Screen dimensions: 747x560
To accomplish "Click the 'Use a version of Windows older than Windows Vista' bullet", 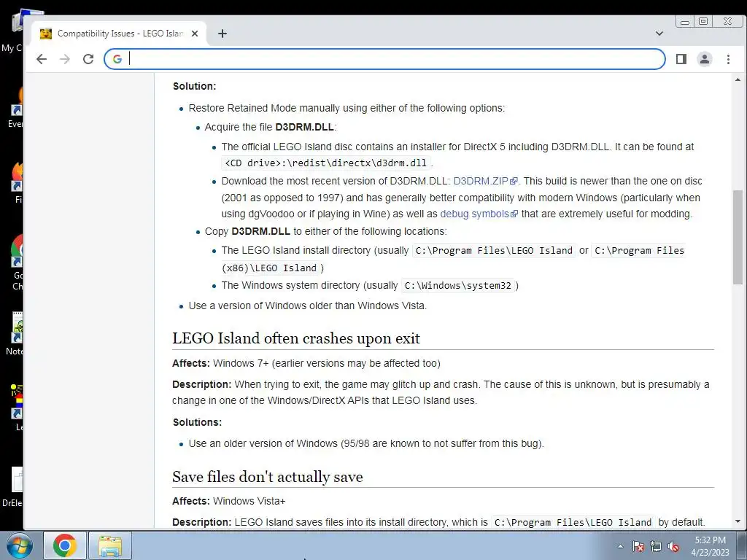I will click(308, 306).
